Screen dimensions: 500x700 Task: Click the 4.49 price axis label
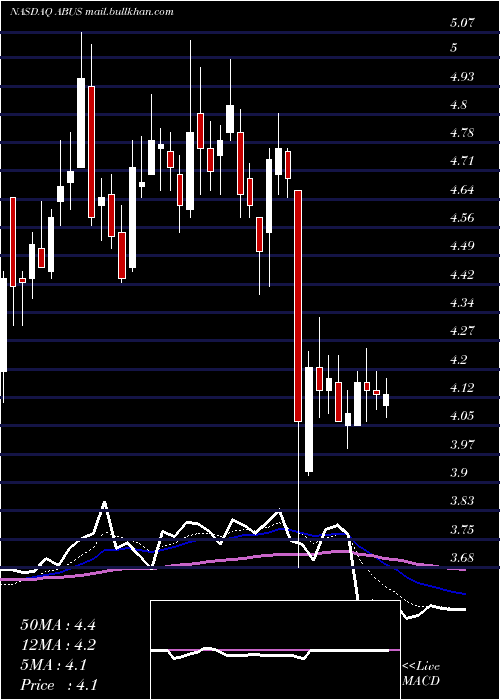(x=462, y=246)
